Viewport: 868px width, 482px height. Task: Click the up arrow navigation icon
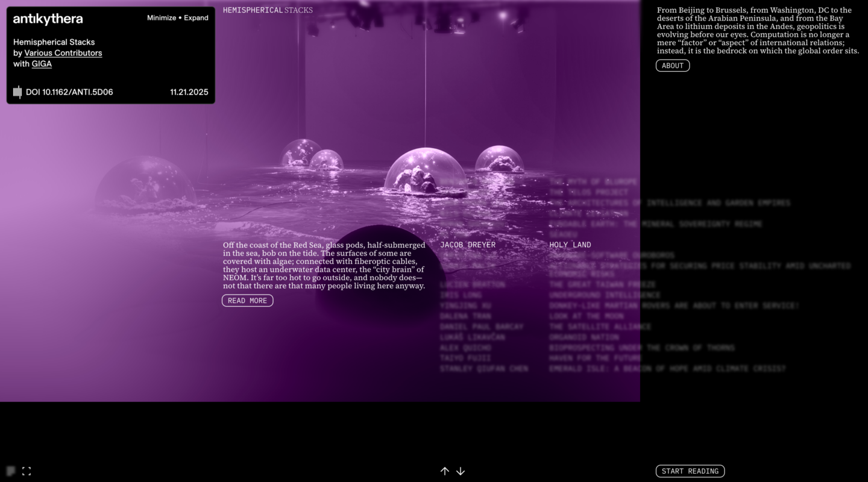445,471
